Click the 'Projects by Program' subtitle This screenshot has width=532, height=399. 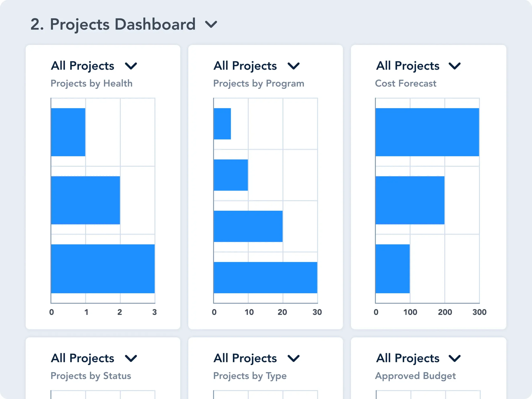259,84
